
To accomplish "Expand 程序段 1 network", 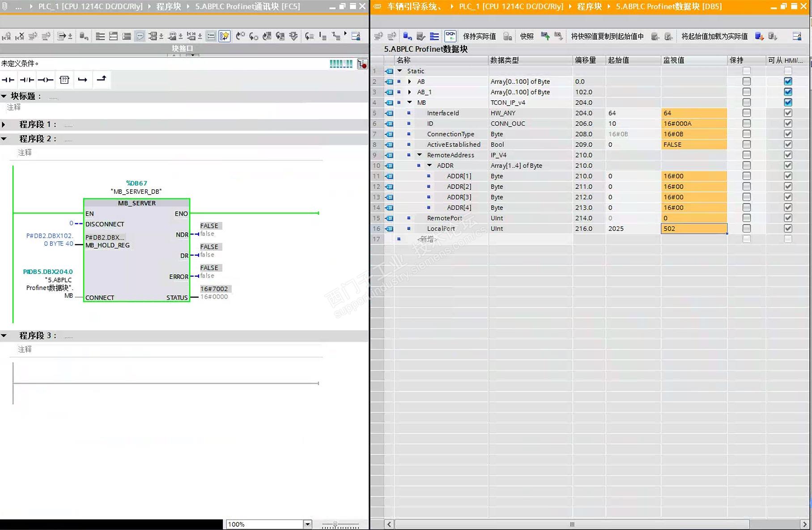I will pos(4,124).
